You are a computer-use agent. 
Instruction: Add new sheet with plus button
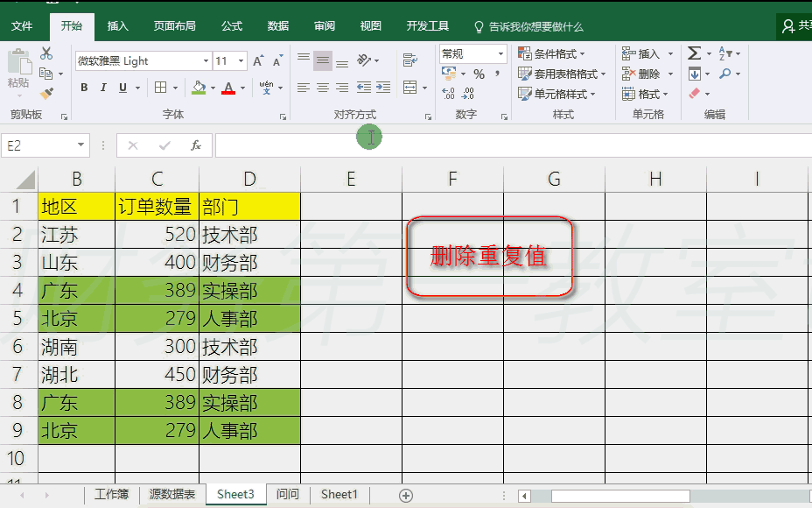tap(406, 496)
